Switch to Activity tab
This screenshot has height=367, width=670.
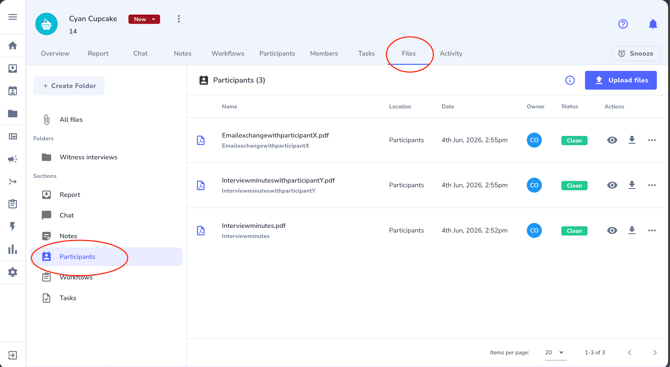click(x=451, y=53)
